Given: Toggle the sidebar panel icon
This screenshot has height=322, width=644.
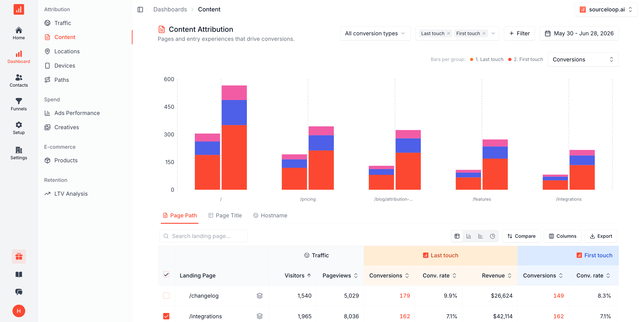Looking at the screenshot, I should tap(140, 9).
